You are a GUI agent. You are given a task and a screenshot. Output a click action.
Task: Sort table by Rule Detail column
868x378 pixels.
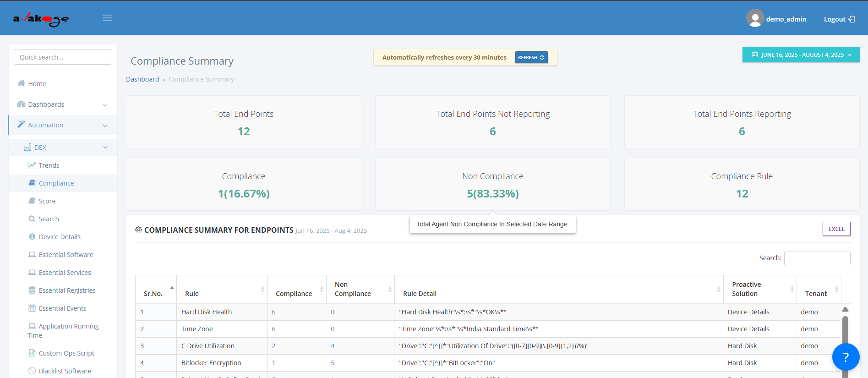pyautogui.click(x=559, y=290)
